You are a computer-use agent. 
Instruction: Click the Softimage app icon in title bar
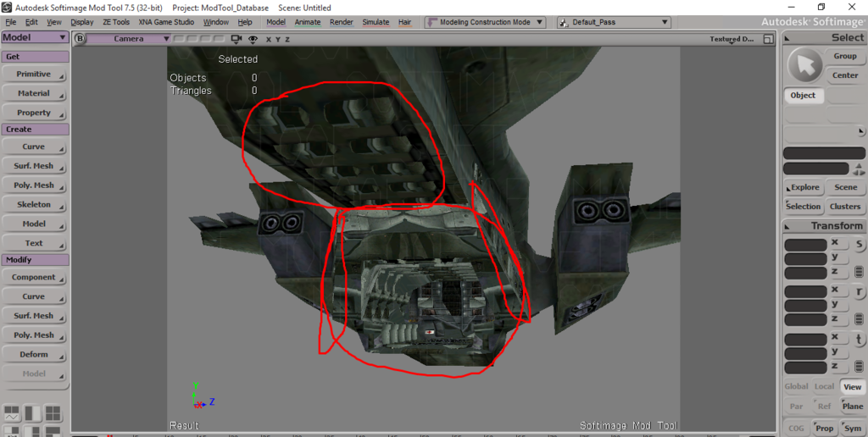pyautogui.click(x=7, y=7)
